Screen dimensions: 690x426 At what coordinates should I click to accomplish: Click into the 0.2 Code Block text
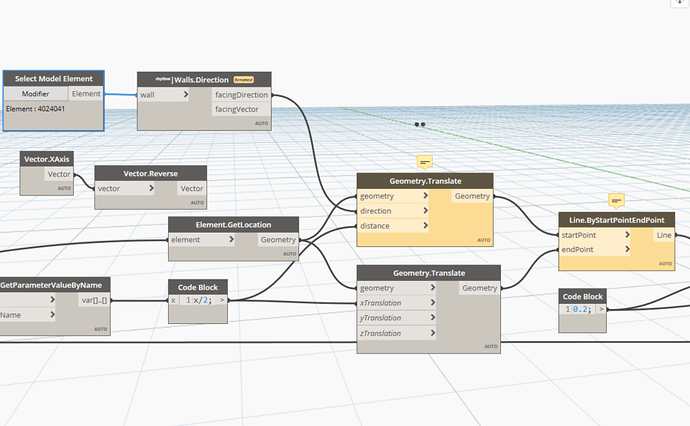(581, 309)
